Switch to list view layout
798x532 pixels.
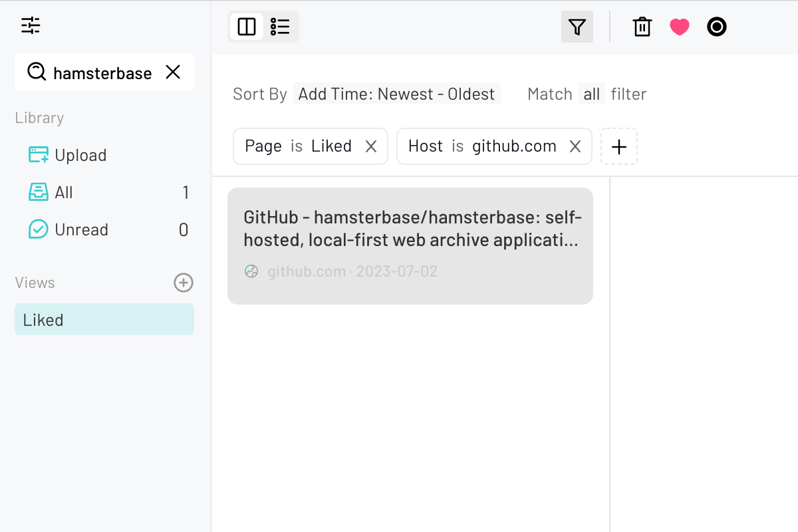(x=280, y=27)
